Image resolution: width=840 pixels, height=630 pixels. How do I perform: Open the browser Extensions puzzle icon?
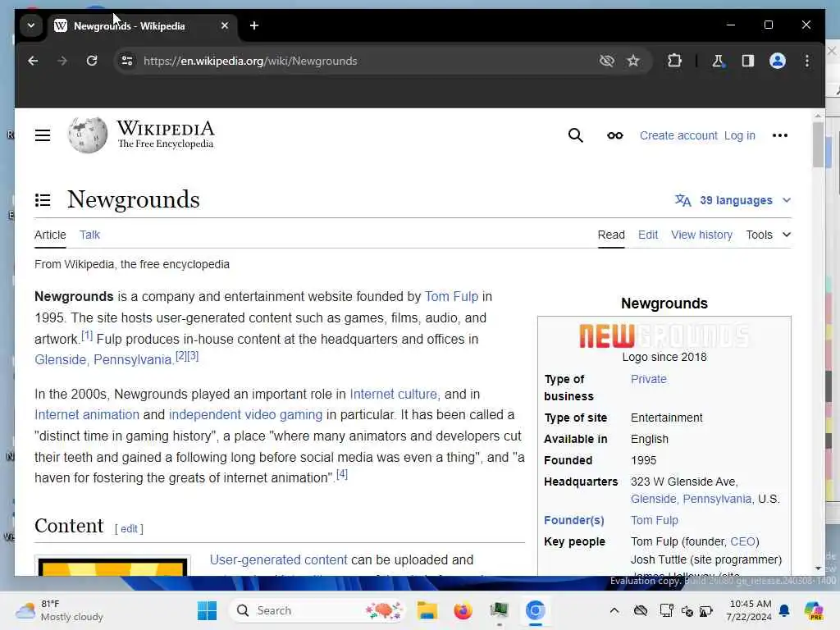pyautogui.click(x=674, y=61)
